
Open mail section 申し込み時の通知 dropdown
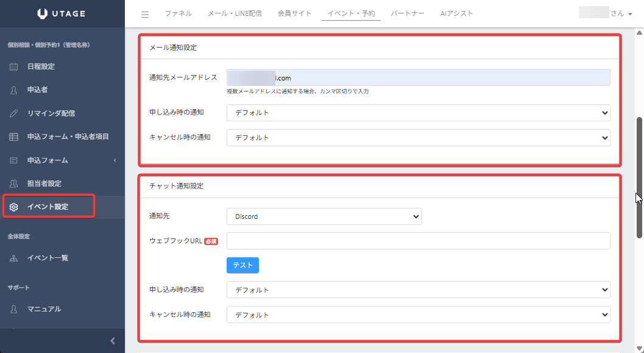click(418, 113)
